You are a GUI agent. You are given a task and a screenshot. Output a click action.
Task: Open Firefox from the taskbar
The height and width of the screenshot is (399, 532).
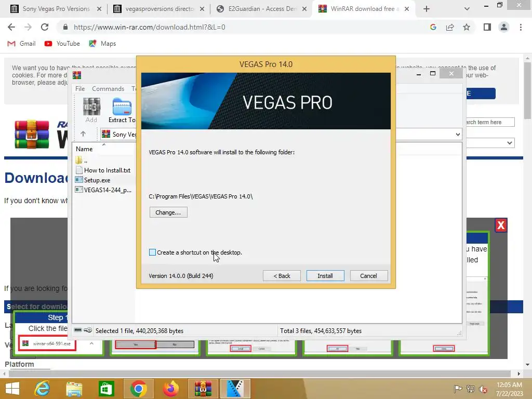pos(170,389)
